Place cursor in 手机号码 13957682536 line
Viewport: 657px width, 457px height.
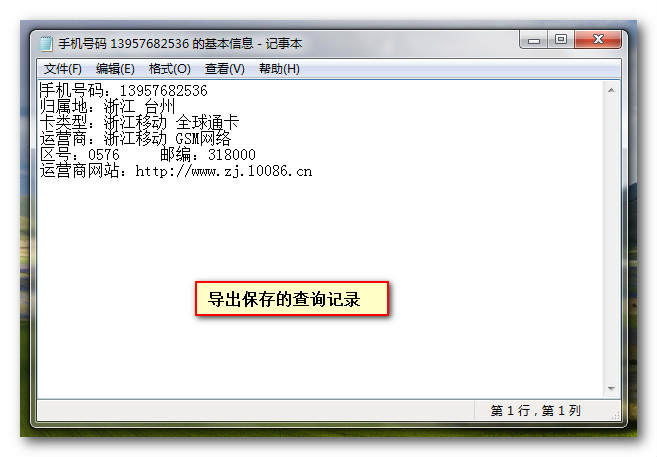pyautogui.click(x=124, y=90)
